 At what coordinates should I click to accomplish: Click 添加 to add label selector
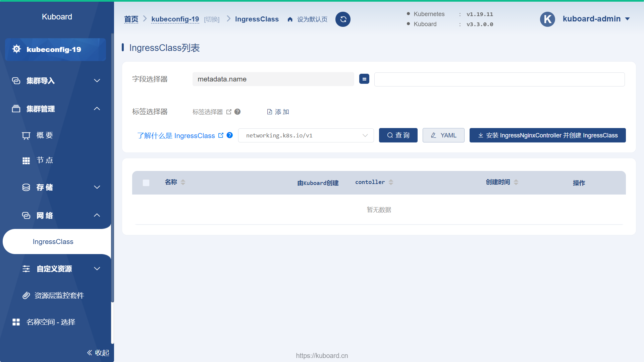278,112
